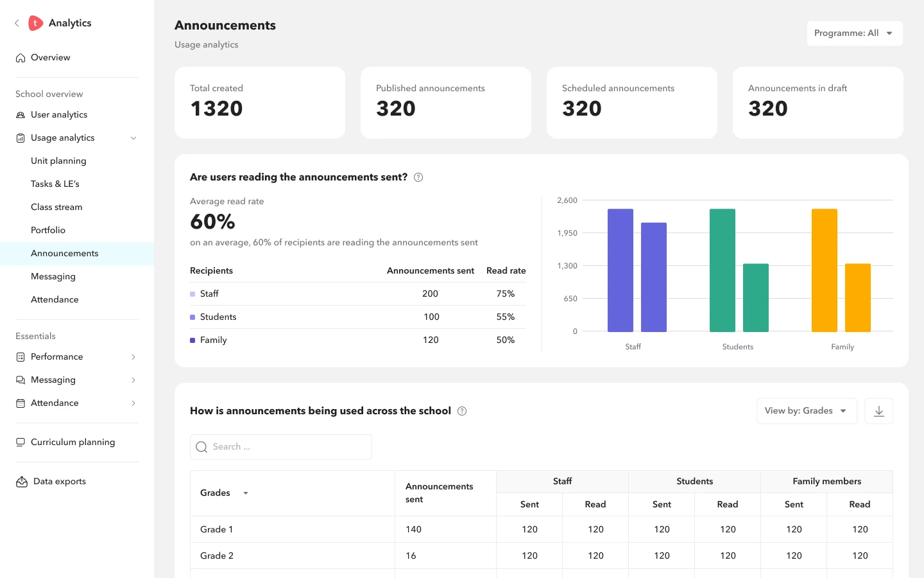Click the red Analytics logo icon

36,23
